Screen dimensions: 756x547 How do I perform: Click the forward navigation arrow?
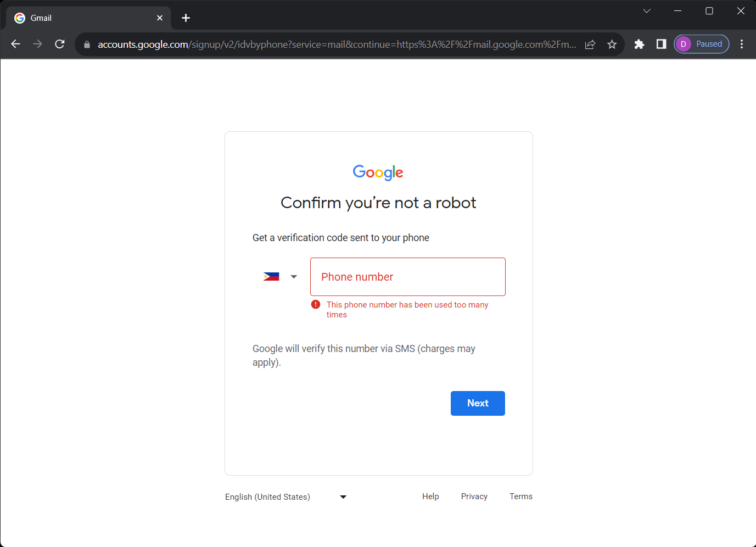point(37,44)
